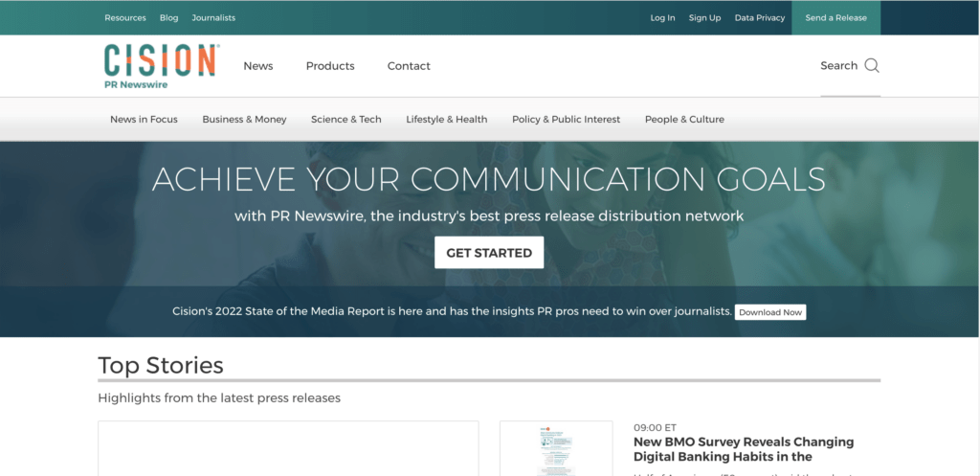Open the Journalists link
Viewport: 980px width, 476px height.
click(213, 17)
